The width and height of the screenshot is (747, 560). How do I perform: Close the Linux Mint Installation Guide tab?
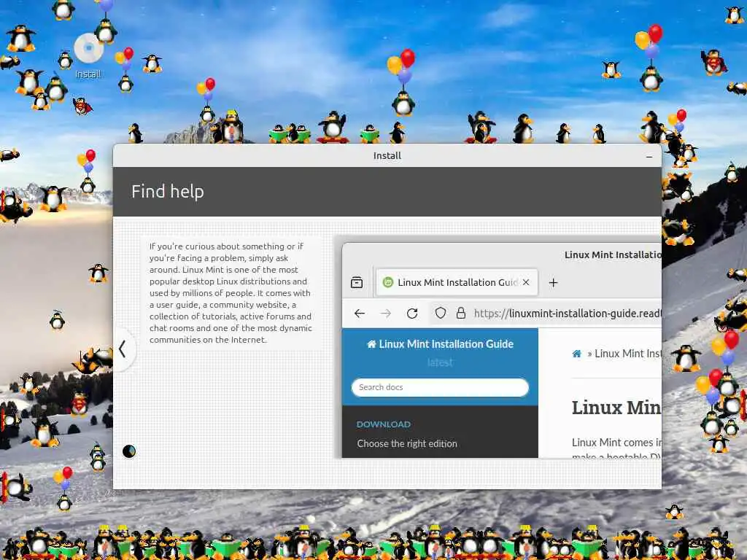coord(526,282)
